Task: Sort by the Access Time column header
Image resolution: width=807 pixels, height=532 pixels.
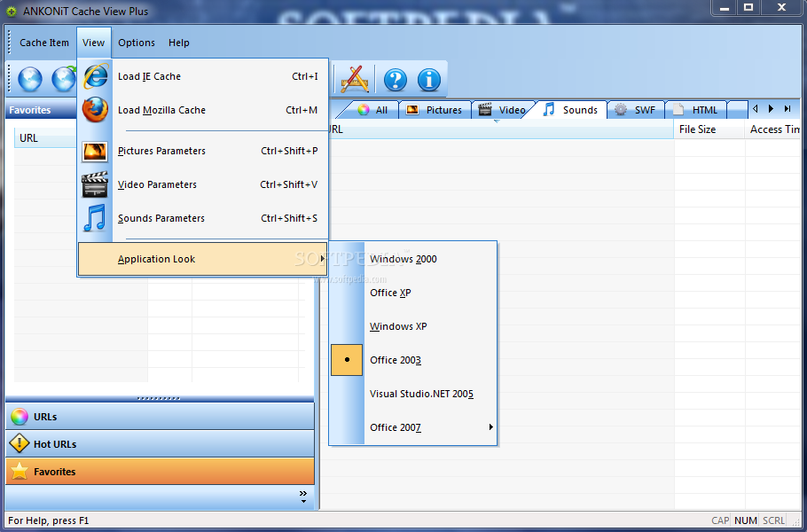Action: [x=774, y=129]
